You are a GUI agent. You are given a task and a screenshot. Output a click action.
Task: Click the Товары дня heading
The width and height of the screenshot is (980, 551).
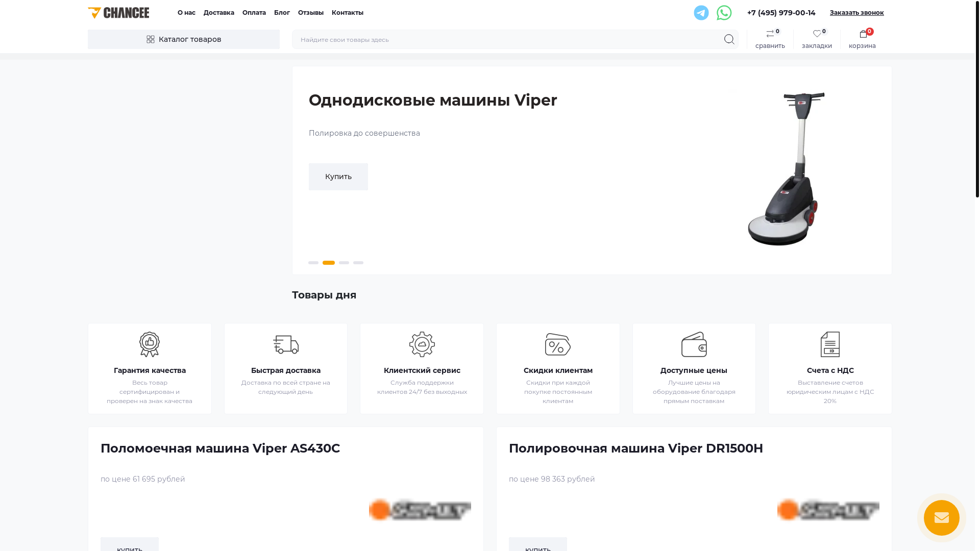click(324, 295)
